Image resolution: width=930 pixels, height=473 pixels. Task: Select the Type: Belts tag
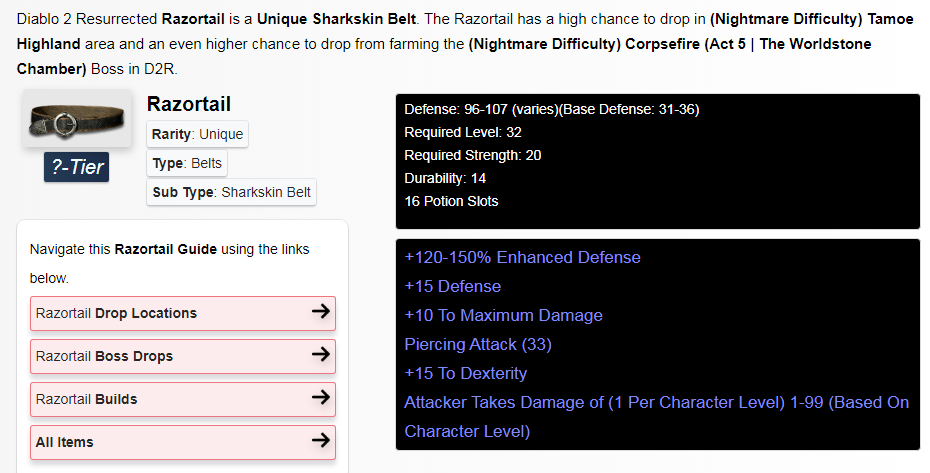187,163
